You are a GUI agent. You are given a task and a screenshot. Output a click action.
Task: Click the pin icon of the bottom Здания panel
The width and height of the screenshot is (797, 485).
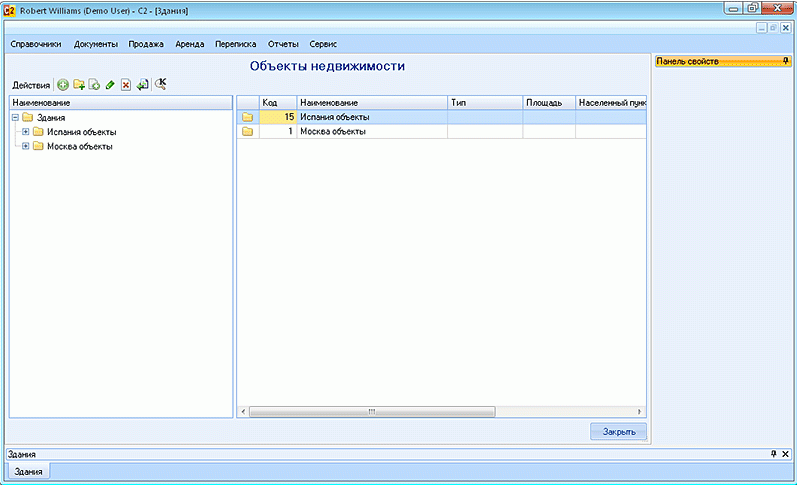point(774,453)
